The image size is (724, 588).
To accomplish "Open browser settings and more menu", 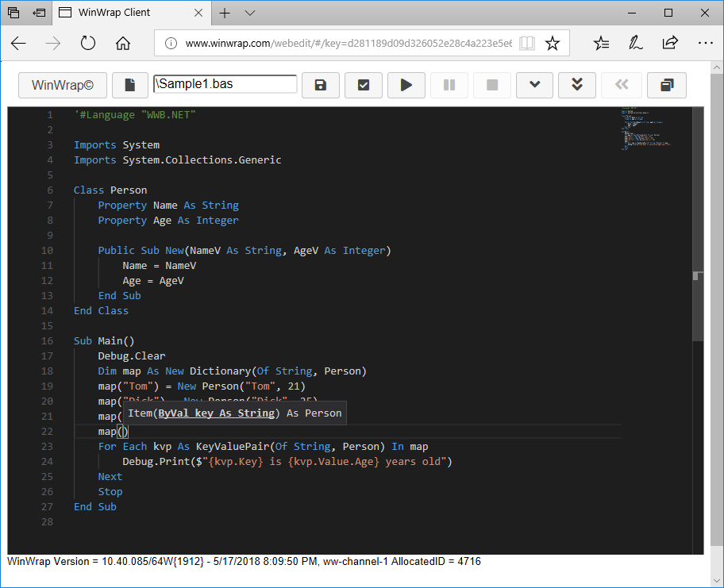I will (705, 44).
